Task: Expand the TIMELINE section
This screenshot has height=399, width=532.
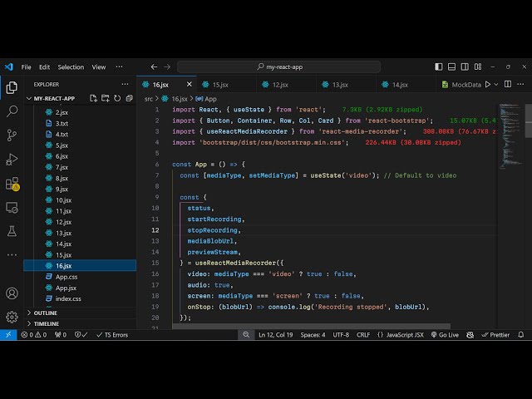Action: 47,323
